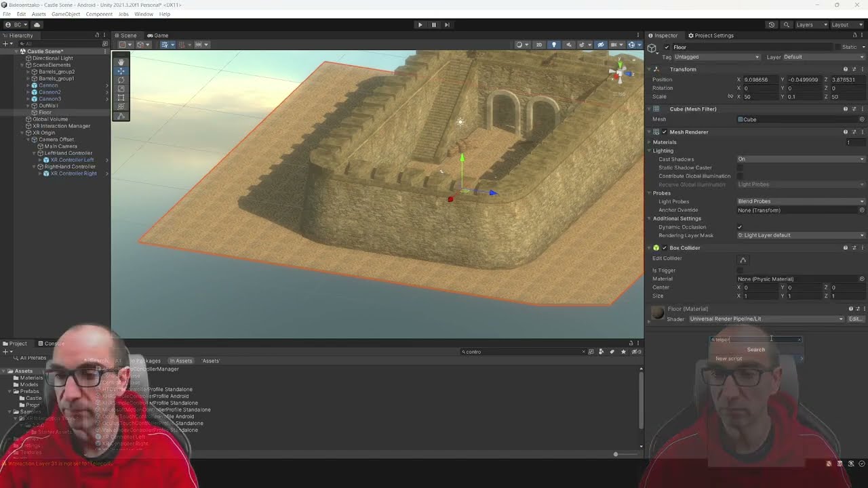
Task: Click the global search magnifier icon
Action: point(786,25)
